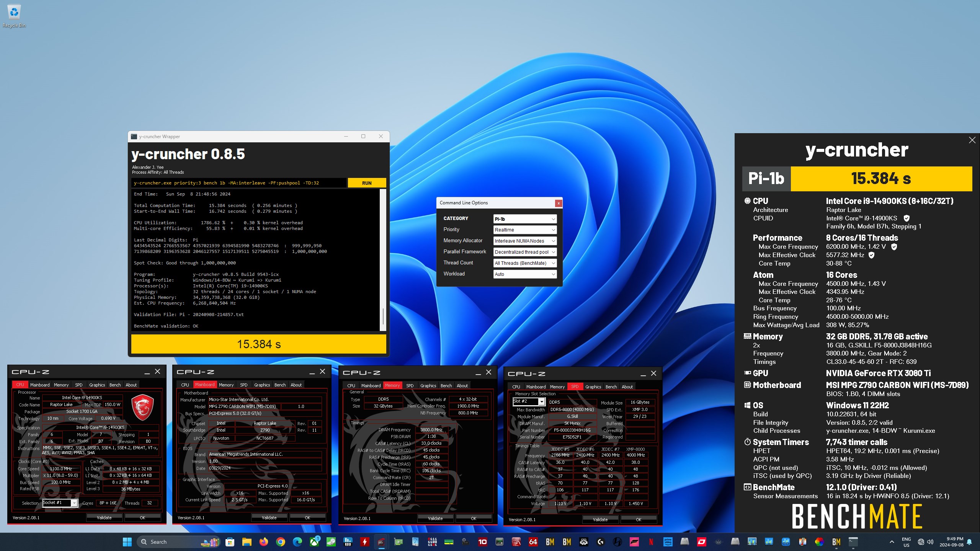Open the network globe tray icon
The width and height of the screenshot is (980, 551).
tap(921, 542)
